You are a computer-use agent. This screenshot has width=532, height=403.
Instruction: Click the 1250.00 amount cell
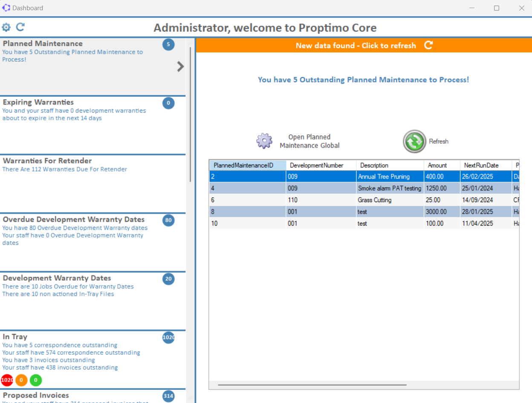click(442, 188)
